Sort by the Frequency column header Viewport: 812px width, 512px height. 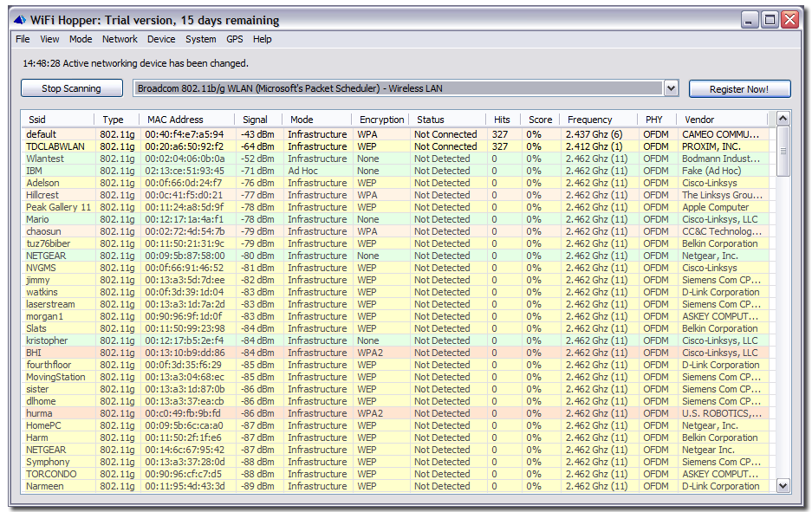pyautogui.click(x=599, y=120)
